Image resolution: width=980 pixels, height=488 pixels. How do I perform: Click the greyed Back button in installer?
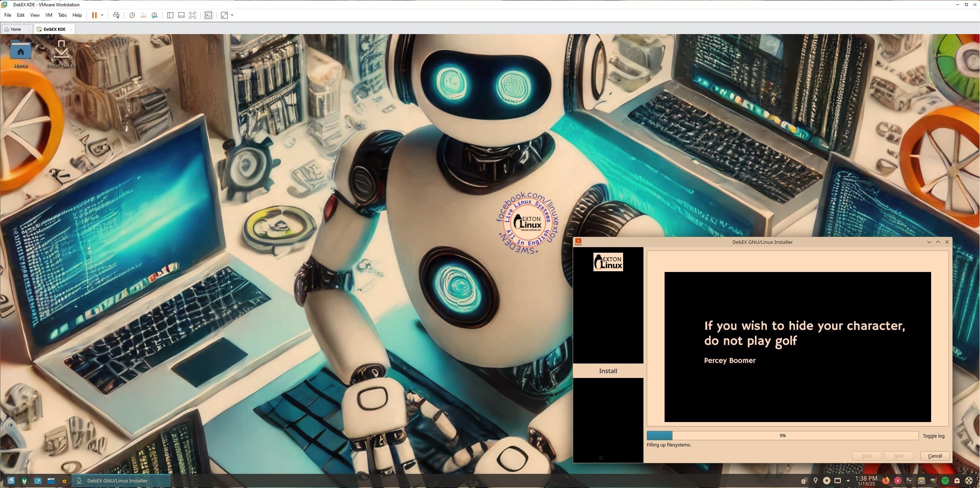pos(867,456)
